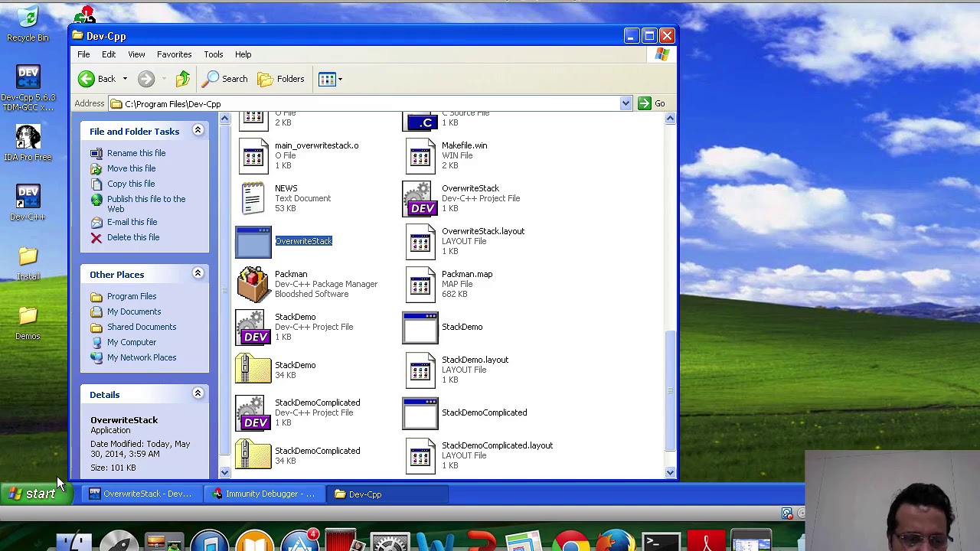980x551 pixels.
Task: Select main_overwritestack.o file icon
Action: tap(253, 155)
